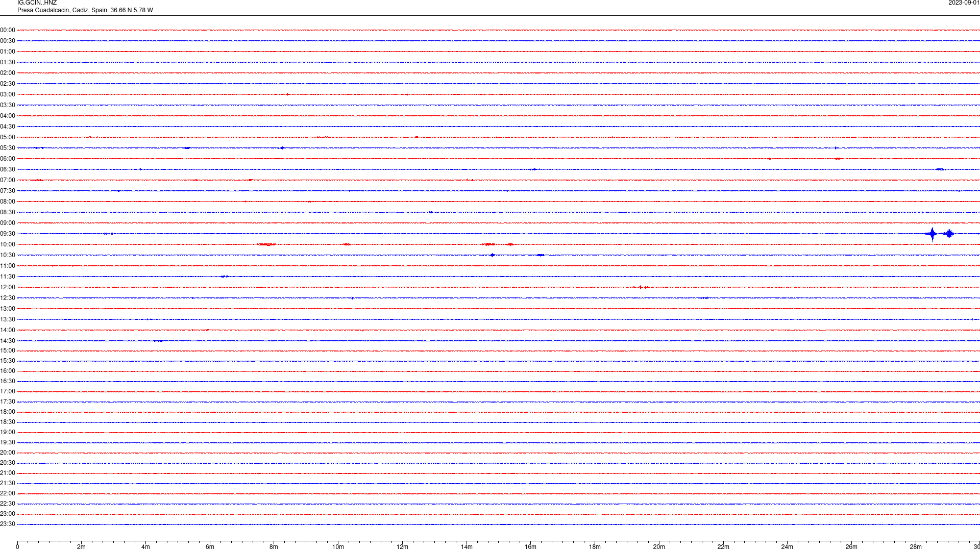The height and width of the screenshot is (551, 980).
Task: Select the 12:30 trace time label
Action: [8, 298]
